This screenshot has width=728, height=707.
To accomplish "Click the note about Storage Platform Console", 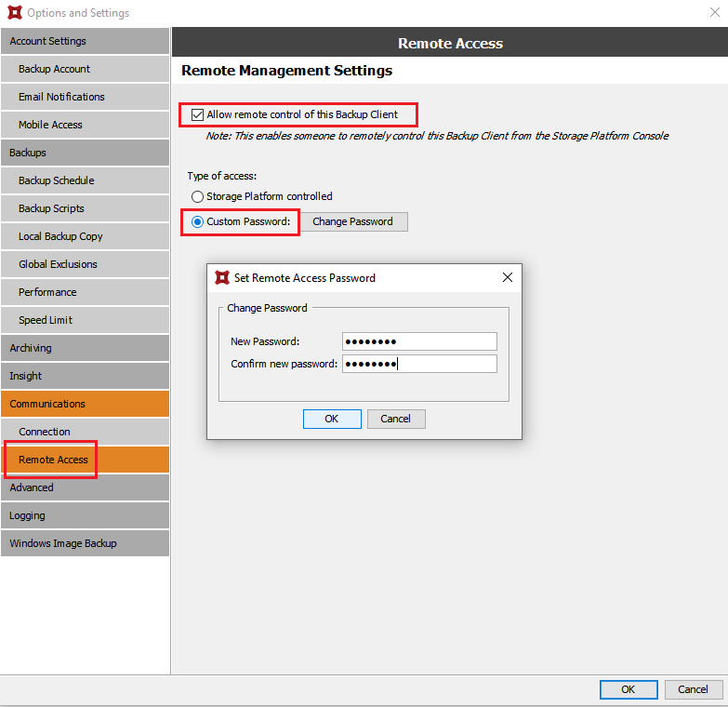I will pyautogui.click(x=437, y=136).
